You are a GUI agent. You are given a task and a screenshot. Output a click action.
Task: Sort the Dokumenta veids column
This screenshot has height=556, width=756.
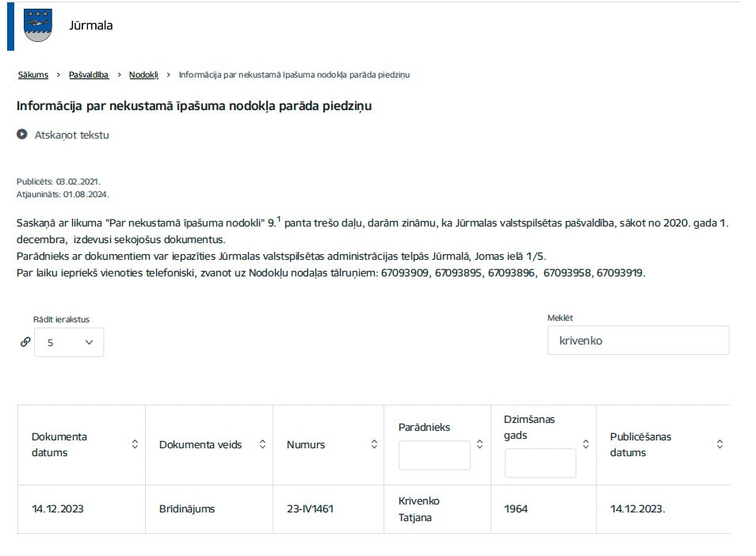coord(262,444)
